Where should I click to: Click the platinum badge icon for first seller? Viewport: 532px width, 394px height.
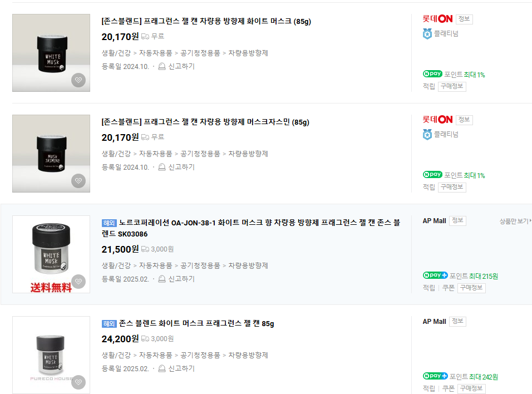[427, 34]
